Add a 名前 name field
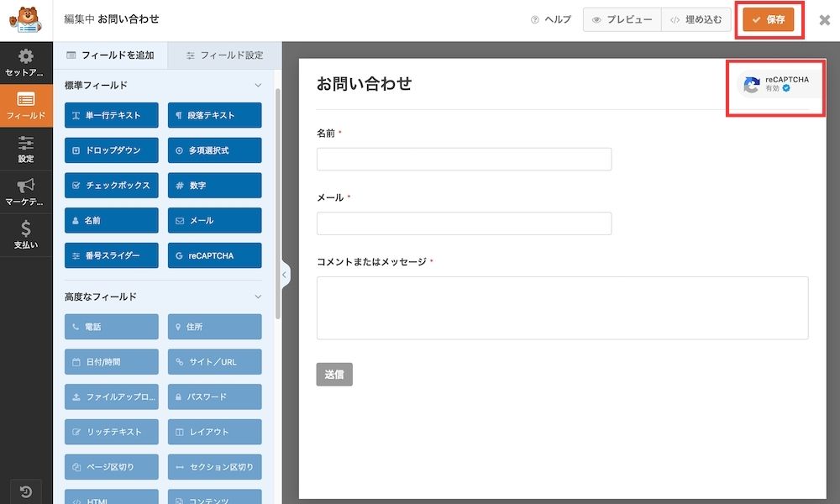Viewport: 840px width, 504px height. click(x=112, y=221)
